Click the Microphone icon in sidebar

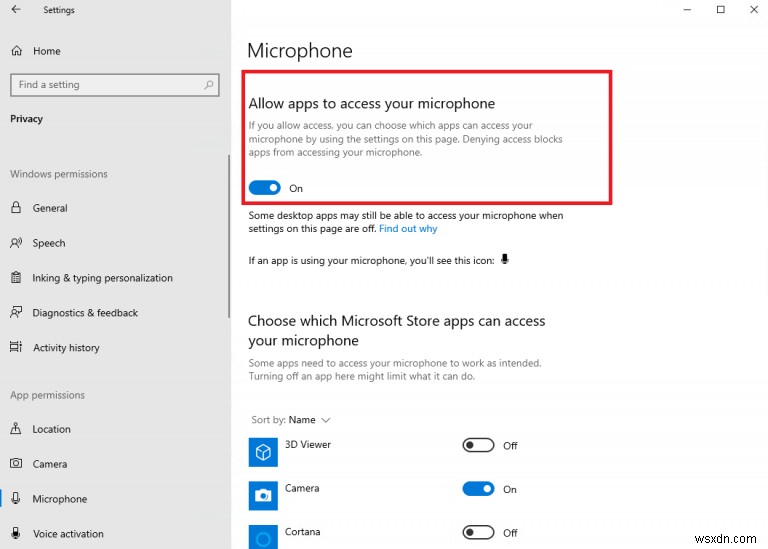(x=16, y=498)
